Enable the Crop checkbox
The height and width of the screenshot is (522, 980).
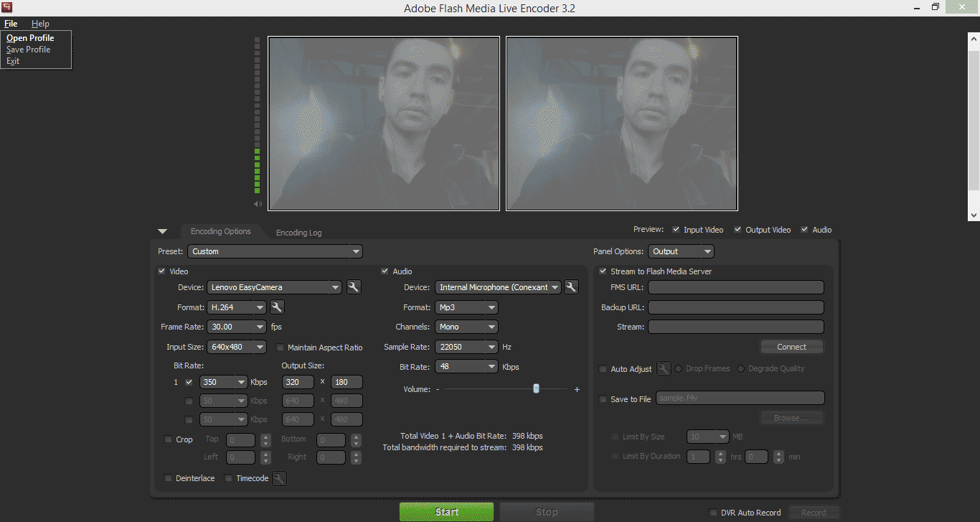[168, 439]
